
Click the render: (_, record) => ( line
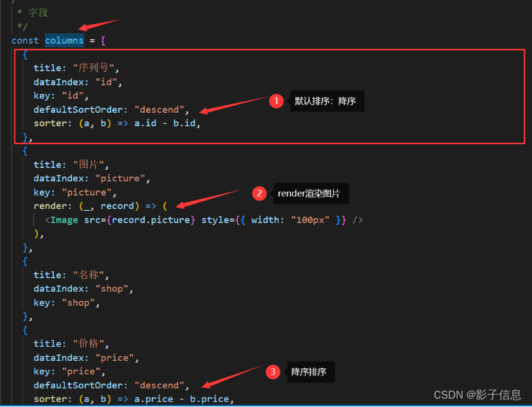(101, 206)
